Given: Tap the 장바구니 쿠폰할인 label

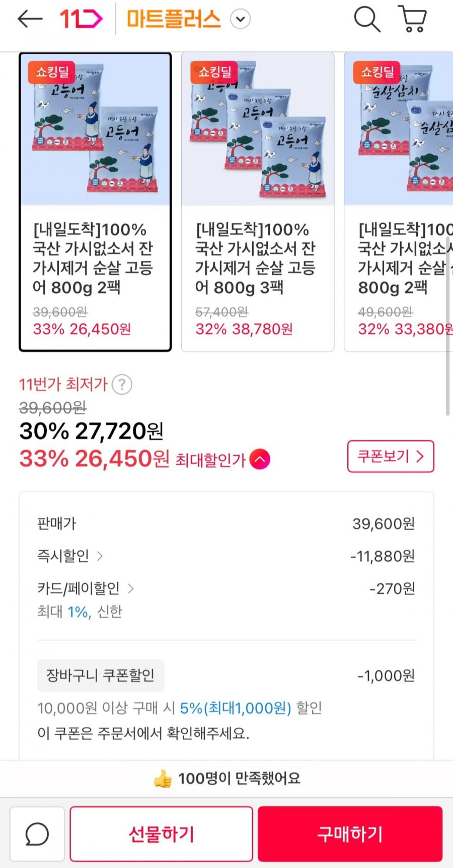Looking at the screenshot, I should point(101,675).
